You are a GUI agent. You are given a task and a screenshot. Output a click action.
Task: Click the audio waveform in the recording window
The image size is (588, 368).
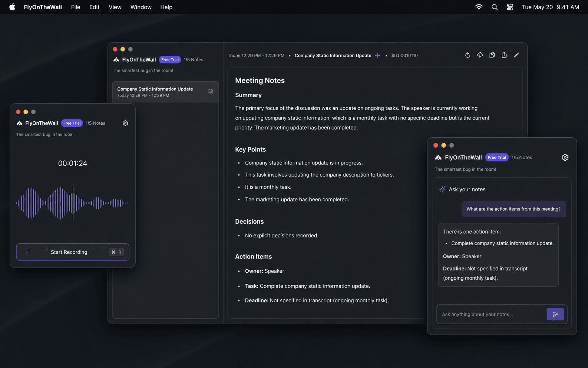point(73,203)
